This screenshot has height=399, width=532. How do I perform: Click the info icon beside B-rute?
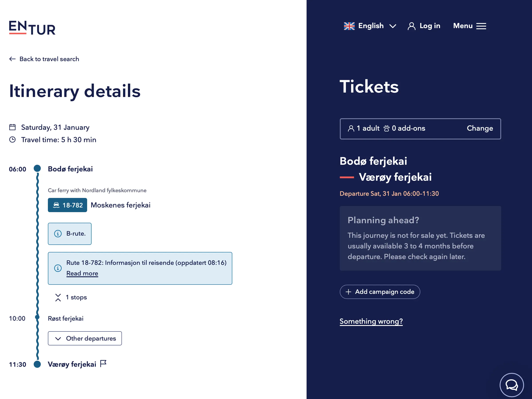(x=58, y=234)
